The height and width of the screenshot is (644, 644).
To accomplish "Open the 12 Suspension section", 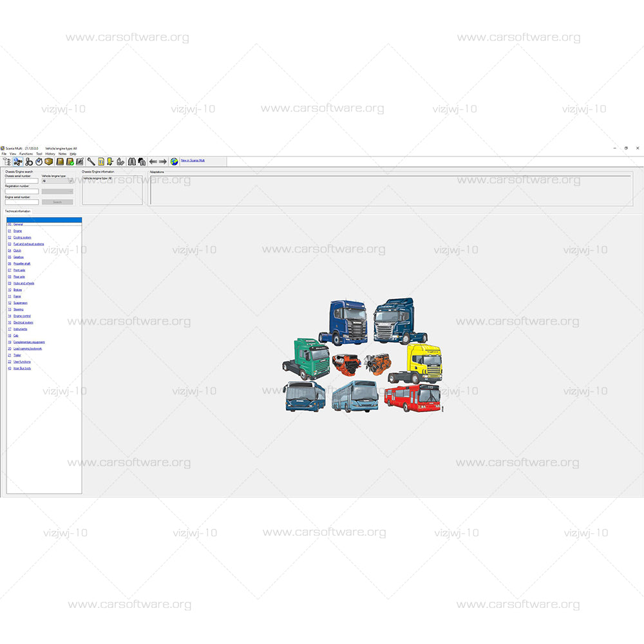I will (17, 303).
